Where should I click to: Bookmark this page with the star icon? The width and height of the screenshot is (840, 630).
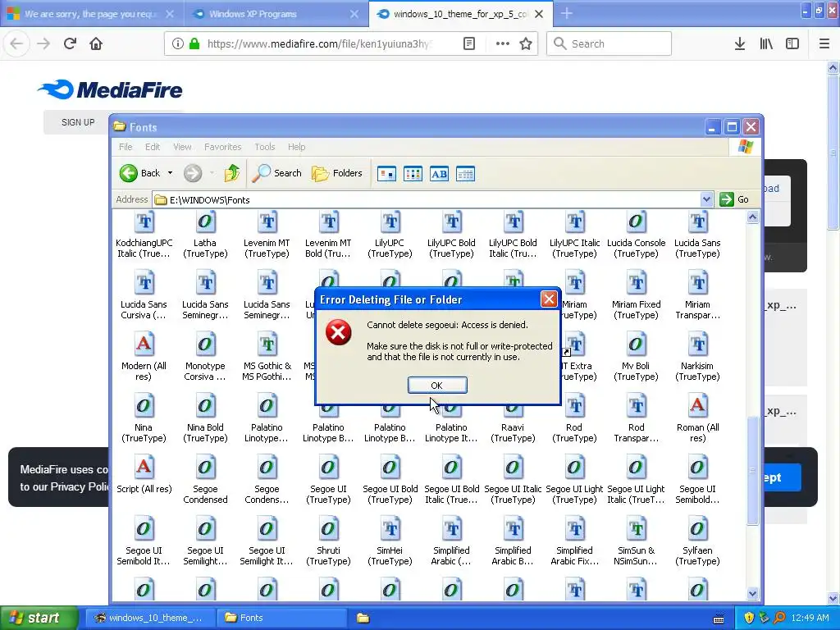point(526,43)
